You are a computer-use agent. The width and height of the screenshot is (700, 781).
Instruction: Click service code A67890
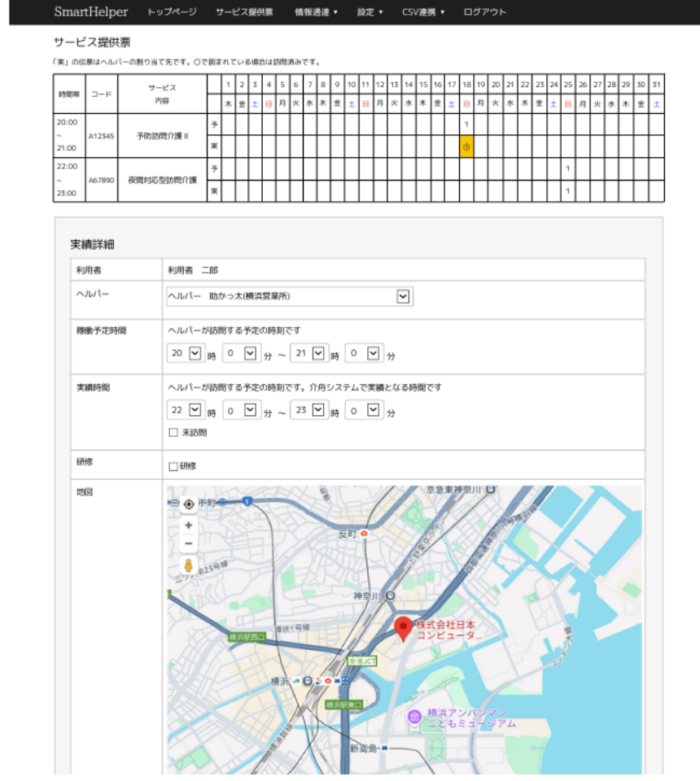(101, 181)
